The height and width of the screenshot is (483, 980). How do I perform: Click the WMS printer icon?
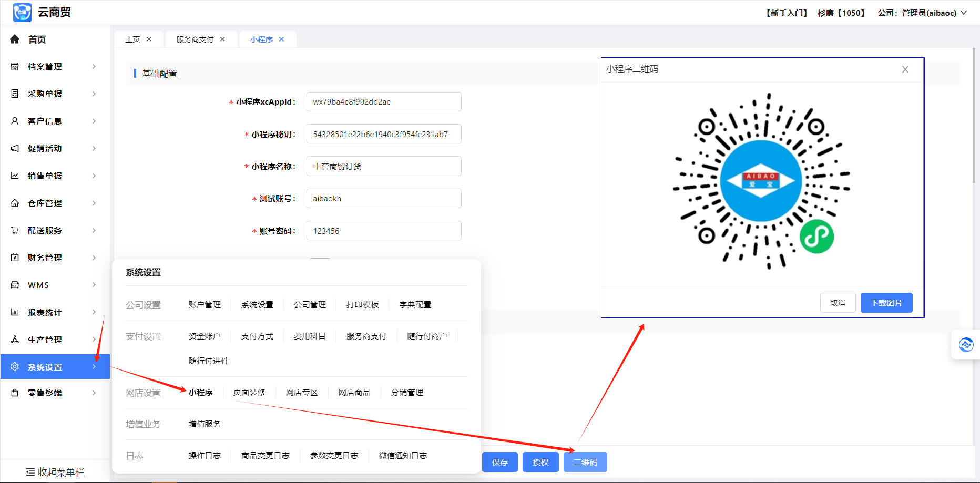[15, 285]
